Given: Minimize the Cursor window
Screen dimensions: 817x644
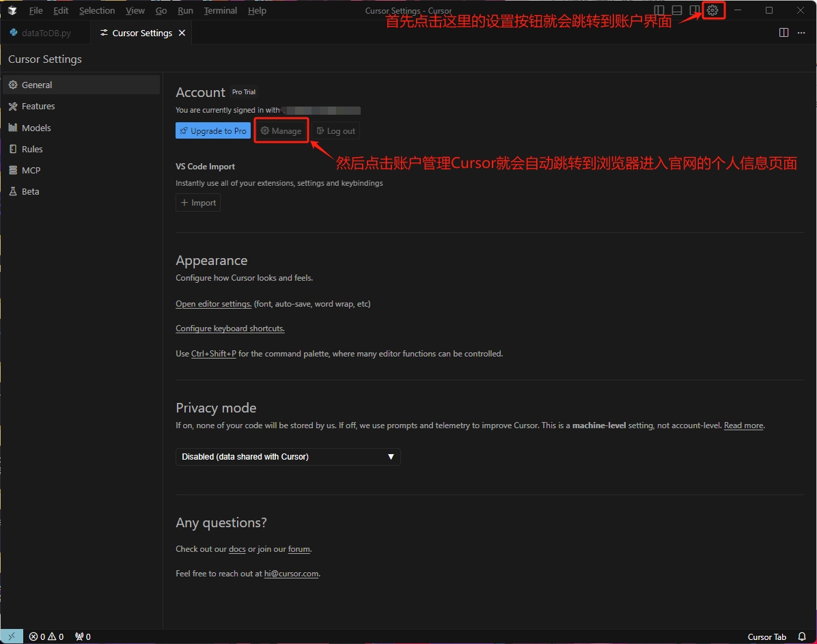Looking at the screenshot, I should pyautogui.click(x=737, y=10).
